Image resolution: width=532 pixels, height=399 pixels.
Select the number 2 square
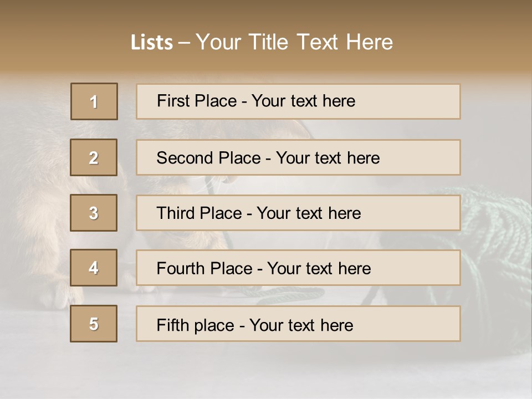(94, 157)
